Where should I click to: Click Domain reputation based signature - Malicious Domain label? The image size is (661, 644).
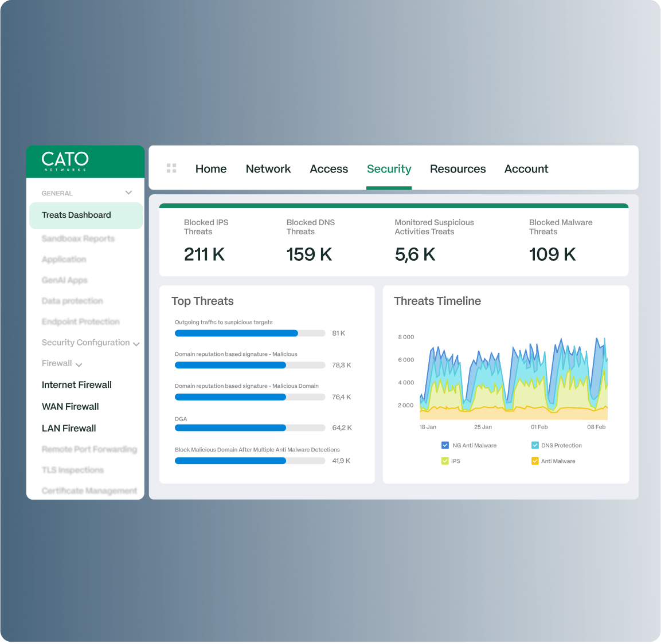tap(247, 386)
